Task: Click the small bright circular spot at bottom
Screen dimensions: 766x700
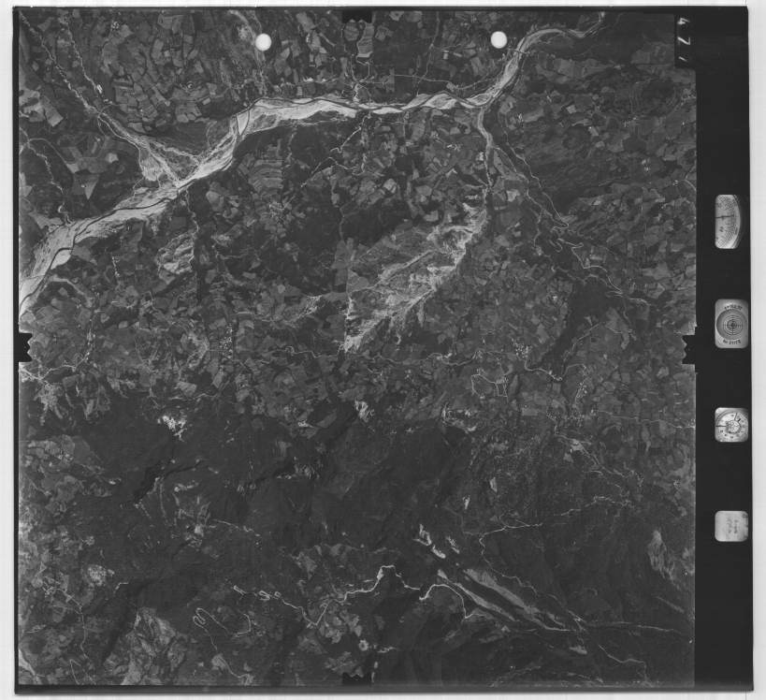Action: pos(363,646)
